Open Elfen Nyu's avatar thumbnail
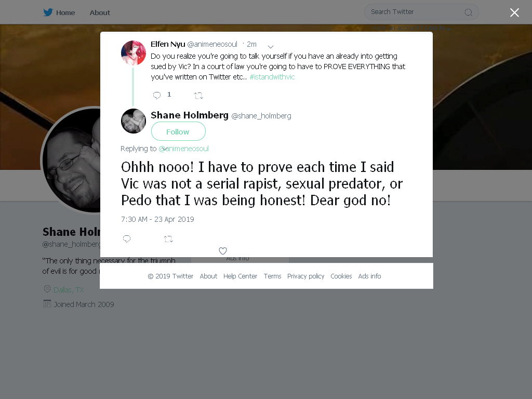Viewport: 532px width, 399px height. click(x=134, y=53)
